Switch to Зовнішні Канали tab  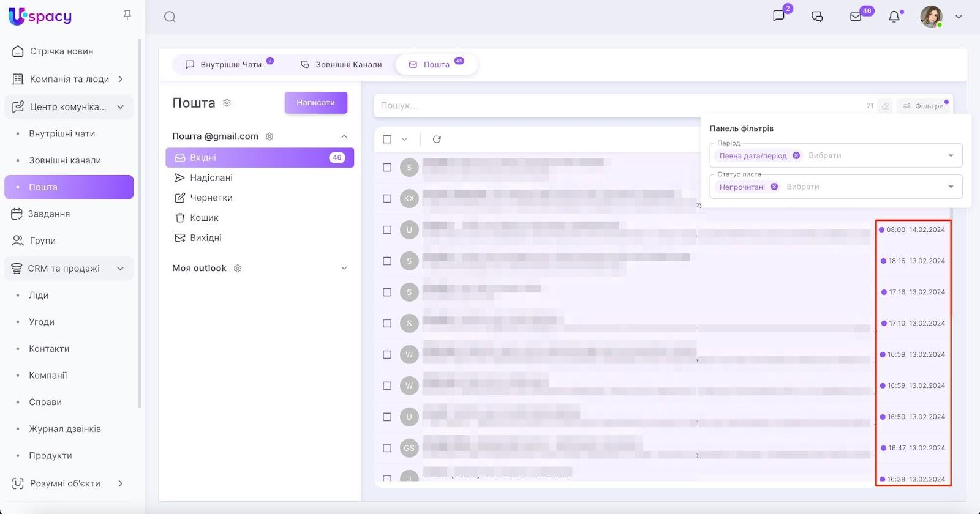(341, 65)
